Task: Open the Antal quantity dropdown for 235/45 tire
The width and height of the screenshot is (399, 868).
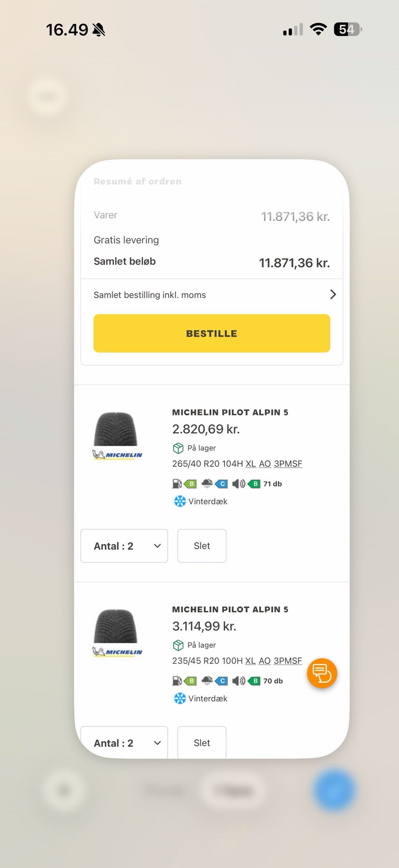Action: click(124, 743)
